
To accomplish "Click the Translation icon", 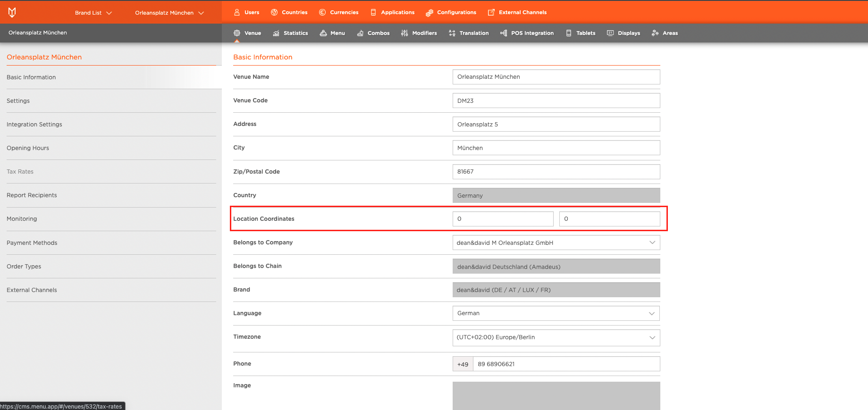I will (452, 33).
